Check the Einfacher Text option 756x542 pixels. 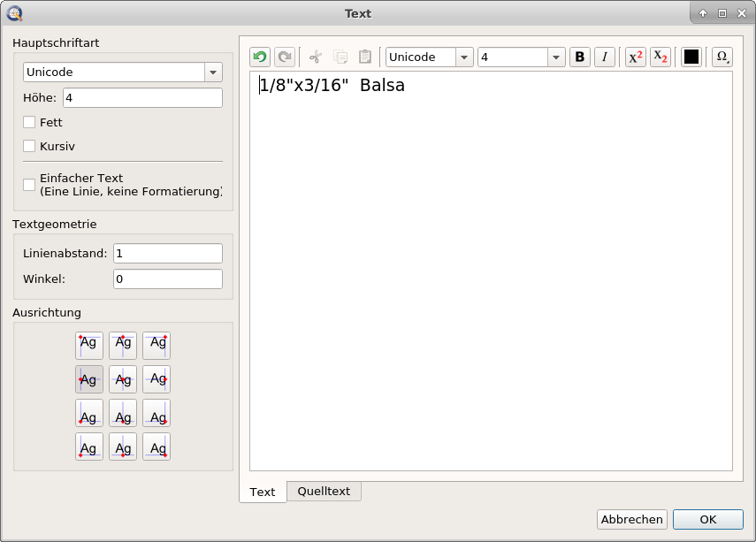pos(29,185)
